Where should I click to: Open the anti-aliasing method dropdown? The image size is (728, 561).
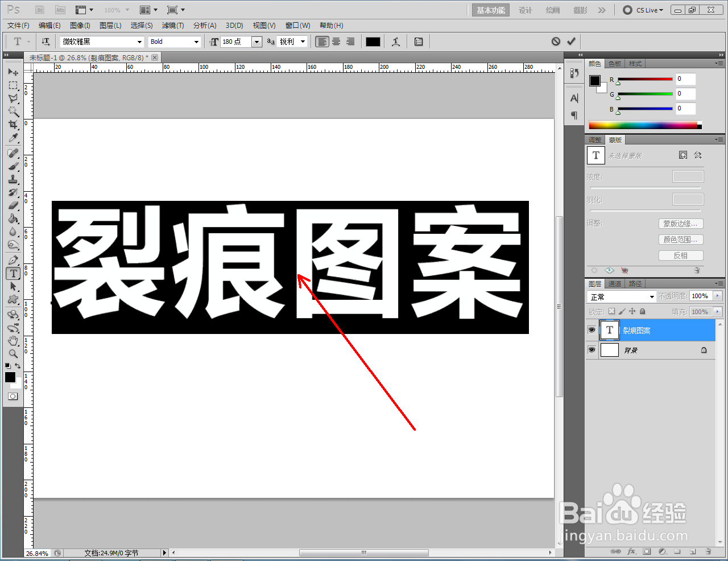[x=303, y=41]
